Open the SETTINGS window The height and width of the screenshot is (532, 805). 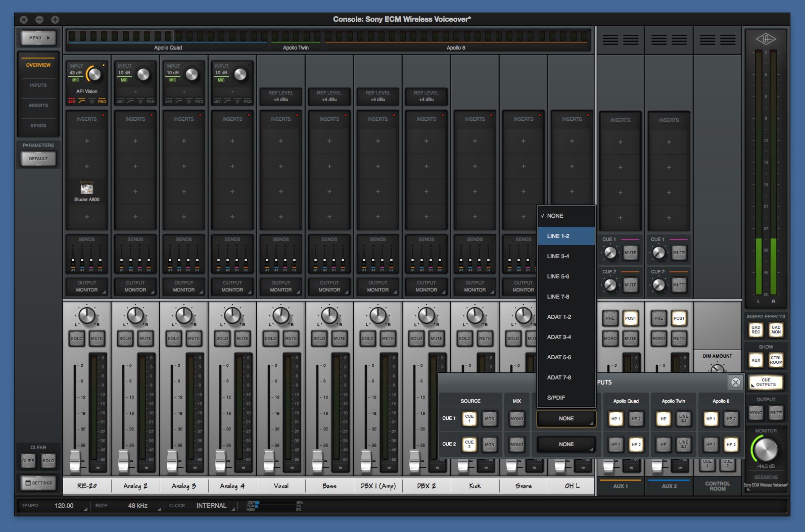pos(38,483)
